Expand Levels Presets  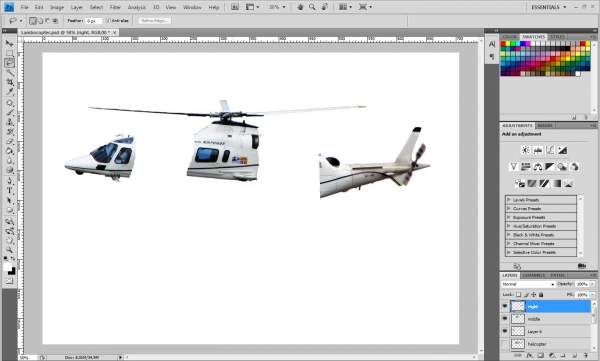click(509, 199)
